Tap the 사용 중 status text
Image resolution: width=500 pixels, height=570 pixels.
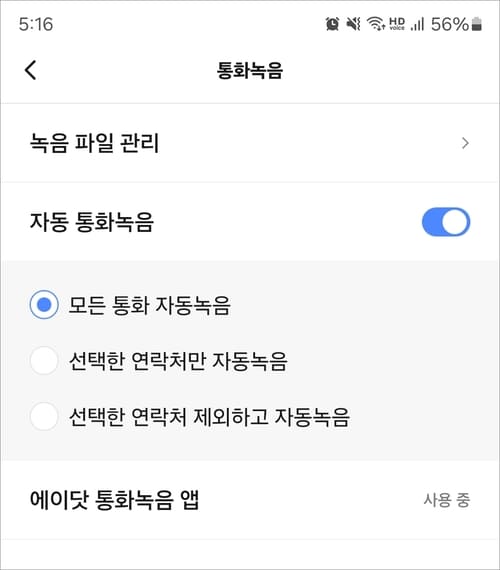tap(447, 500)
